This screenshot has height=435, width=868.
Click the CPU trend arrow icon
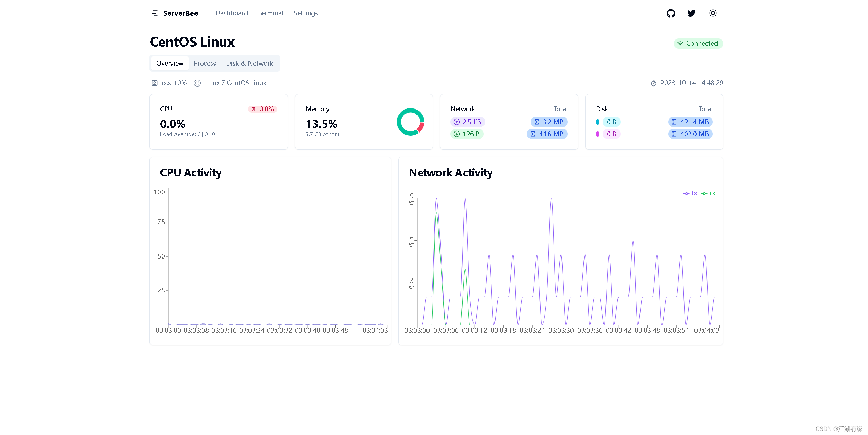click(253, 109)
